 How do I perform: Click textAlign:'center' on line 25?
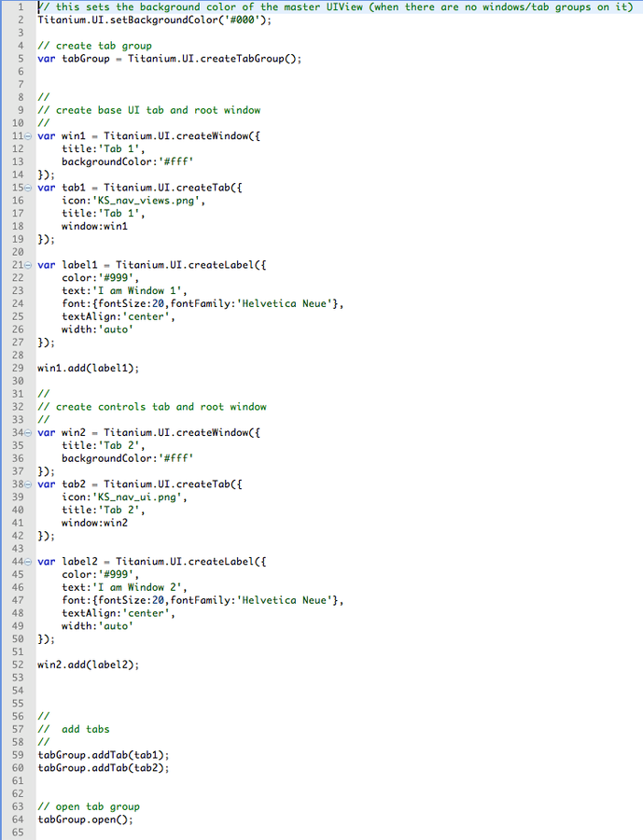tap(118, 316)
